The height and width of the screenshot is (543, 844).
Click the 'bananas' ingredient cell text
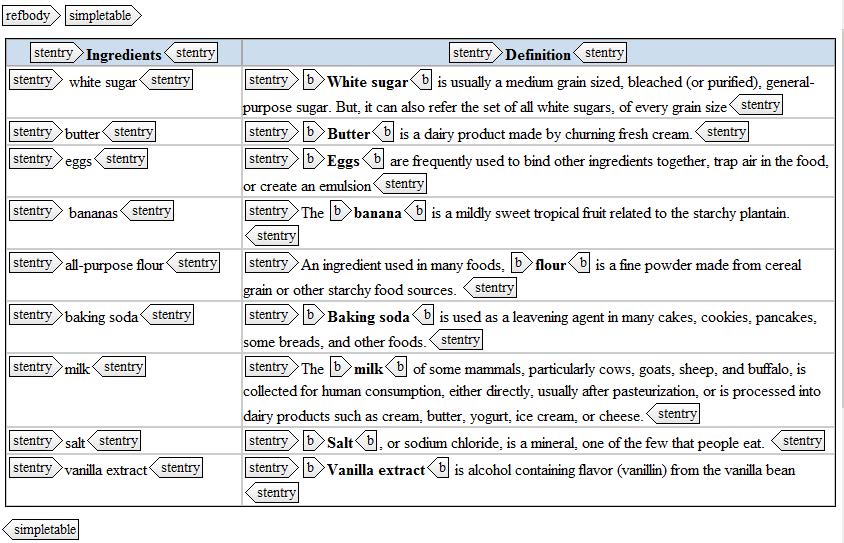93,213
